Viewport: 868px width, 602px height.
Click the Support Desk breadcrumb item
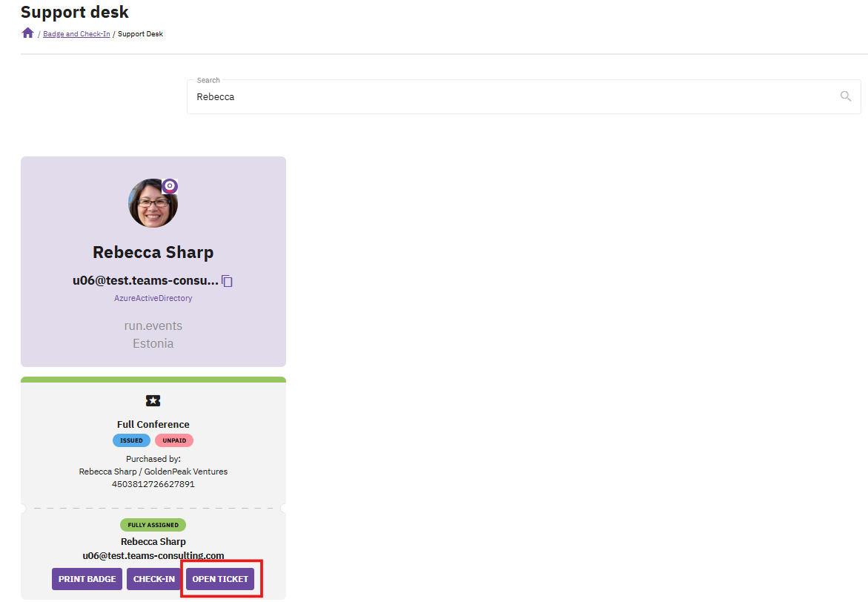140,34
